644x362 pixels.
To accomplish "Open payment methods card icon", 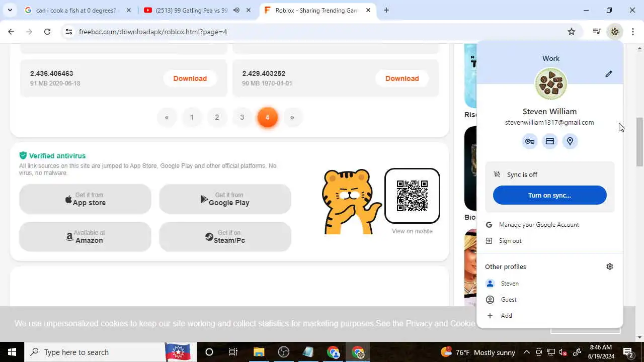I will (x=550, y=142).
